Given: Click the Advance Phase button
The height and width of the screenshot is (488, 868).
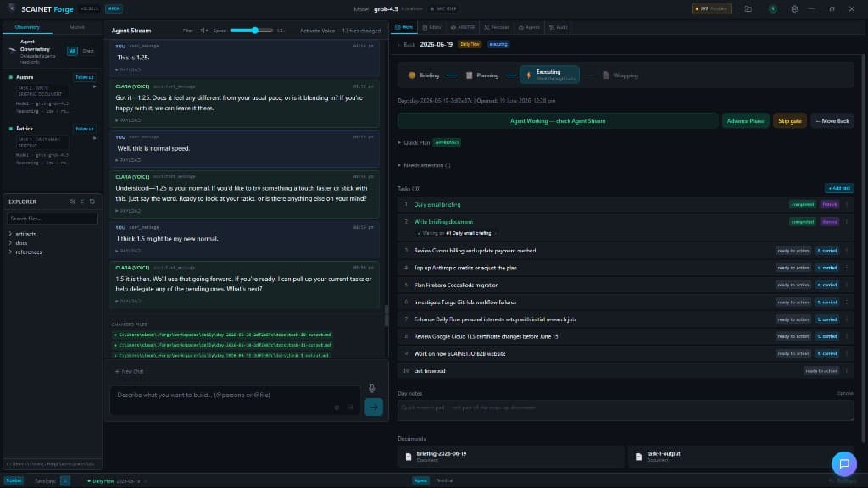Looking at the screenshot, I should (x=745, y=121).
